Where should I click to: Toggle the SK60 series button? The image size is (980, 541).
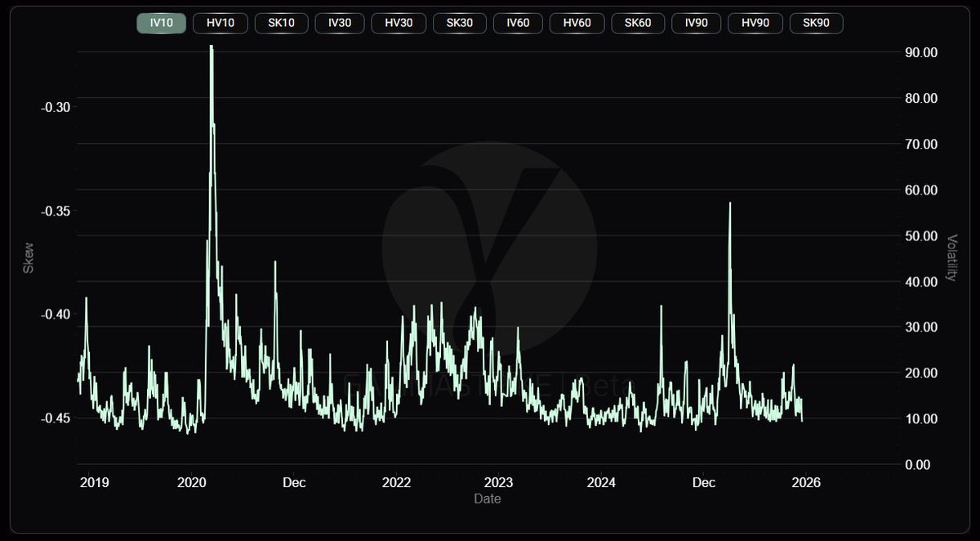point(638,23)
